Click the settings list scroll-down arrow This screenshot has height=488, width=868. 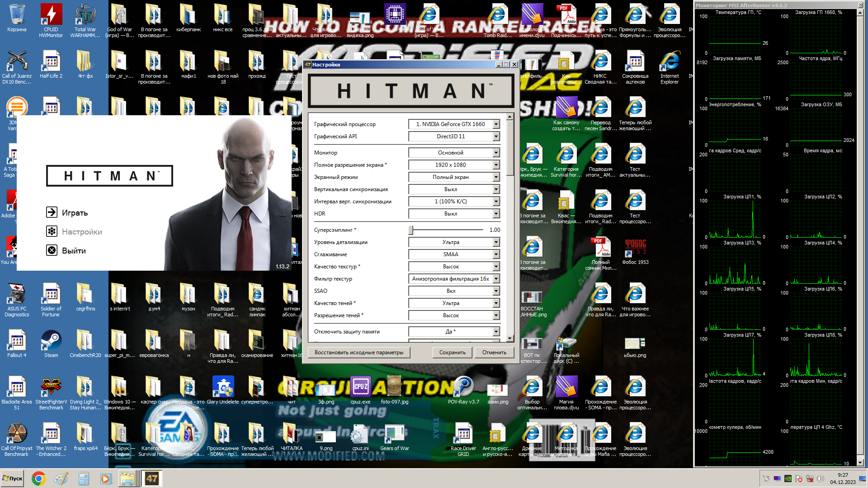(x=510, y=338)
